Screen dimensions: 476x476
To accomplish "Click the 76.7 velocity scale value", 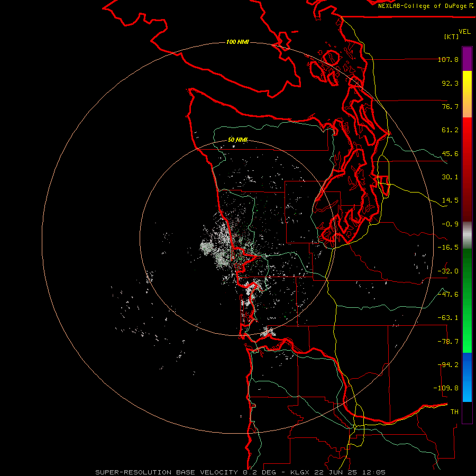I will tap(450, 106).
